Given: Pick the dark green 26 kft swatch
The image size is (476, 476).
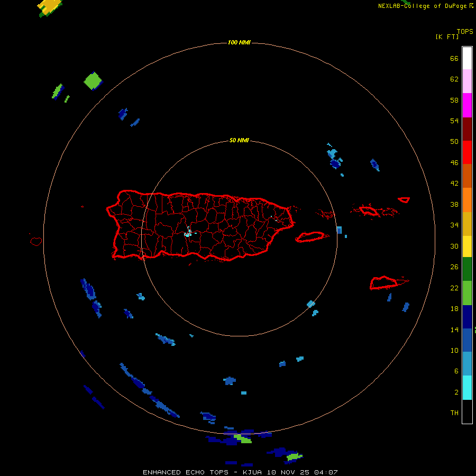Looking at the screenshot, I should [x=467, y=269].
